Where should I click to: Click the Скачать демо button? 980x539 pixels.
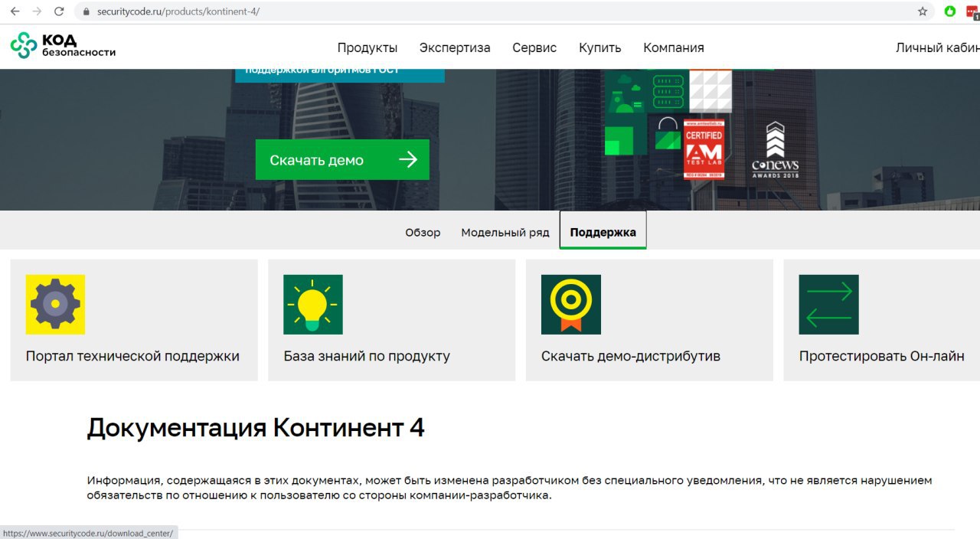(342, 159)
